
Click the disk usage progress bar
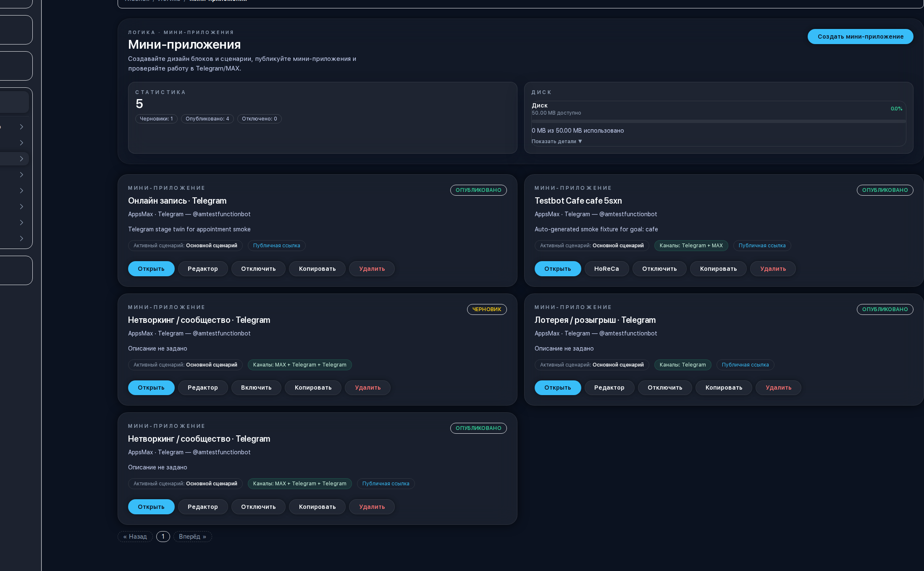pos(718,121)
